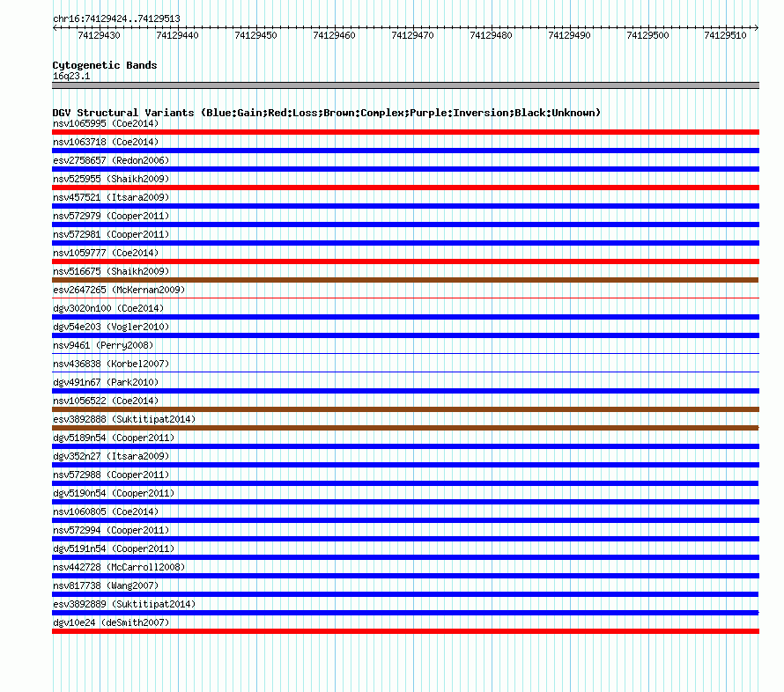Click the 16q23.1 cytogenetic band bar
The width and height of the screenshot is (784, 692).
[x=405, y=85]
